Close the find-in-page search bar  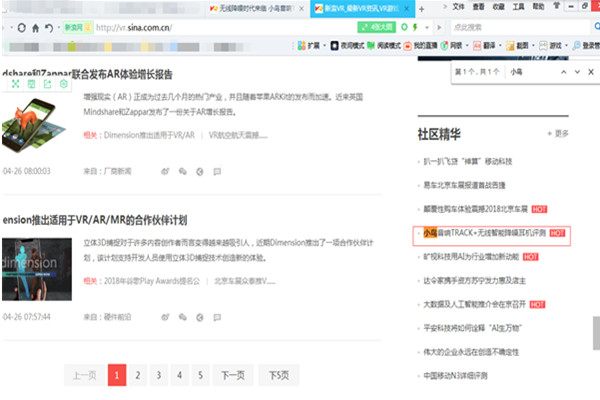[589, 73]
